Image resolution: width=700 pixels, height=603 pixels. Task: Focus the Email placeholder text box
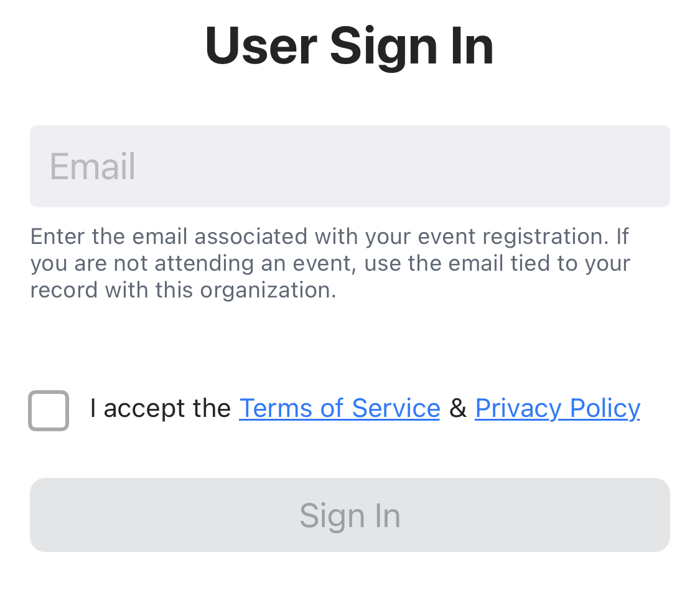[x=350, y=166]
